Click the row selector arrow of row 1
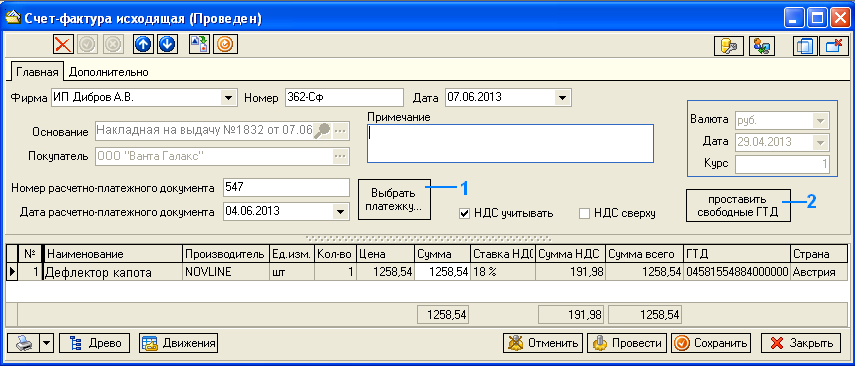The width and height of the screenshot is (855, 366). click(12, 272)
